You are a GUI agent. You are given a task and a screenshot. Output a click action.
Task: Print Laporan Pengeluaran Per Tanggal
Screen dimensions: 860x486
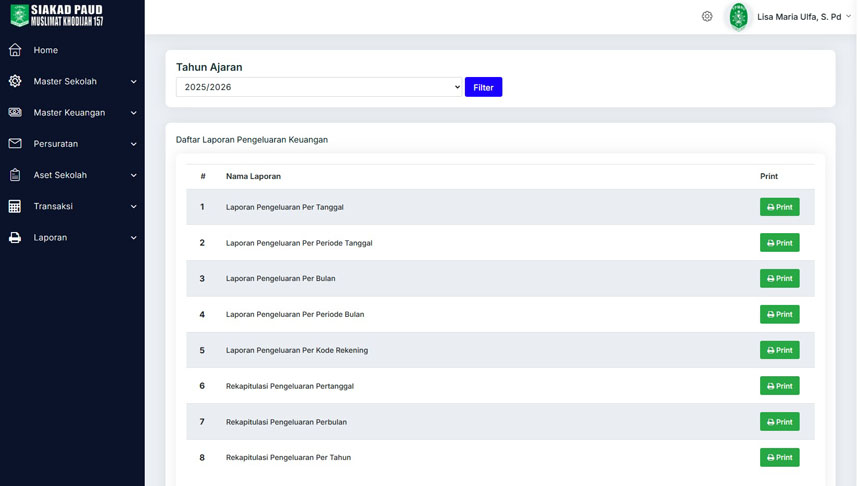tap(779, 207)
